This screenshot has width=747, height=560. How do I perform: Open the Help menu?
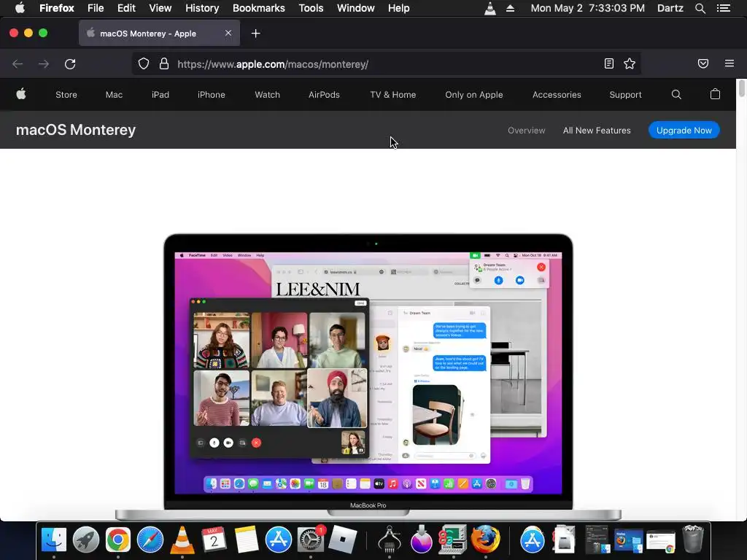(399, 8)
